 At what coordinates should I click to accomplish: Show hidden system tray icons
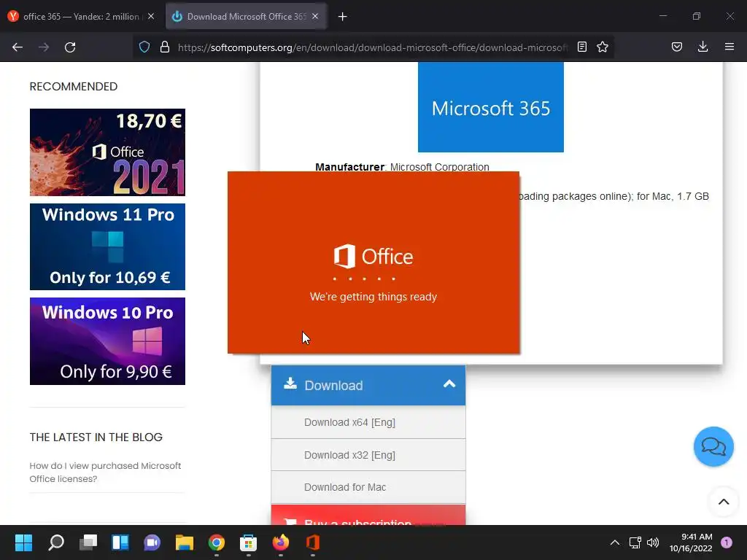(x=614, y=542)
